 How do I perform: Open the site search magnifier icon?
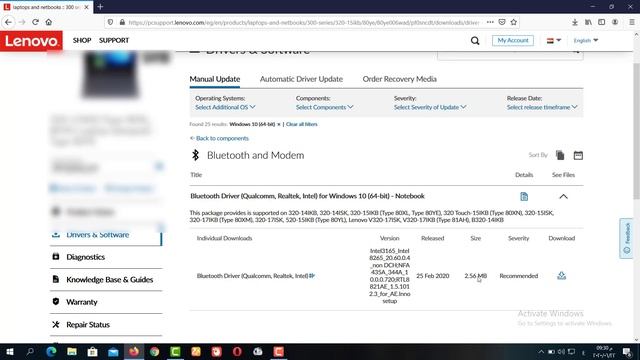[475, 40]
